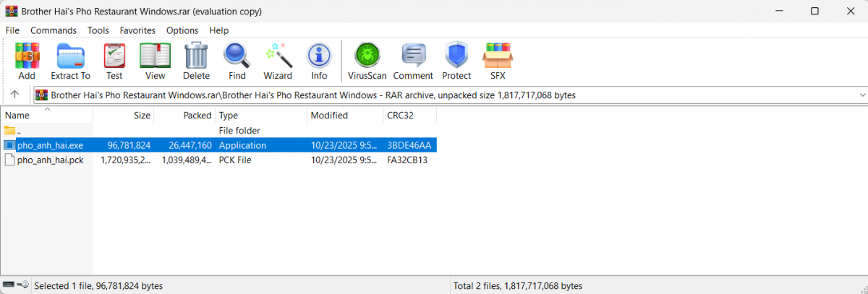Click the 'Application' type cell
This screenshot has width=868, height=294.
click(243, 145)
